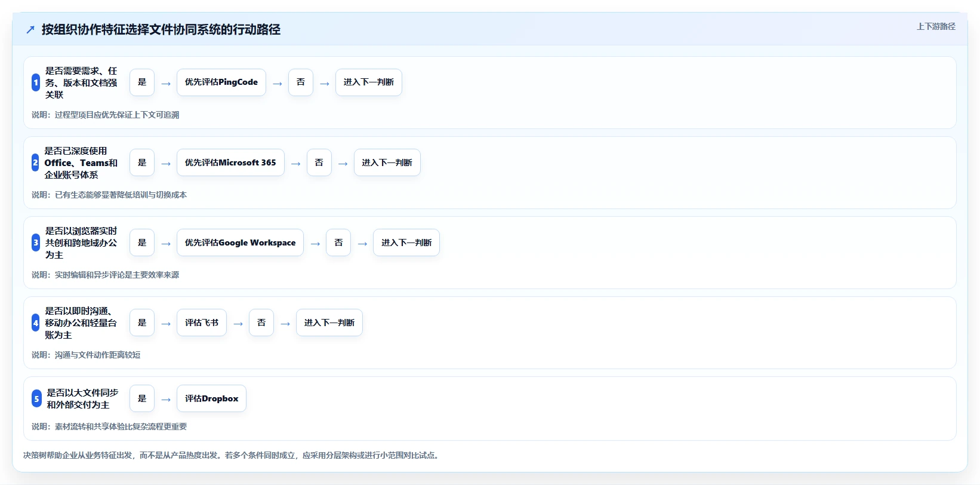Click 优先评估Google Workspace box

(240, 242)
